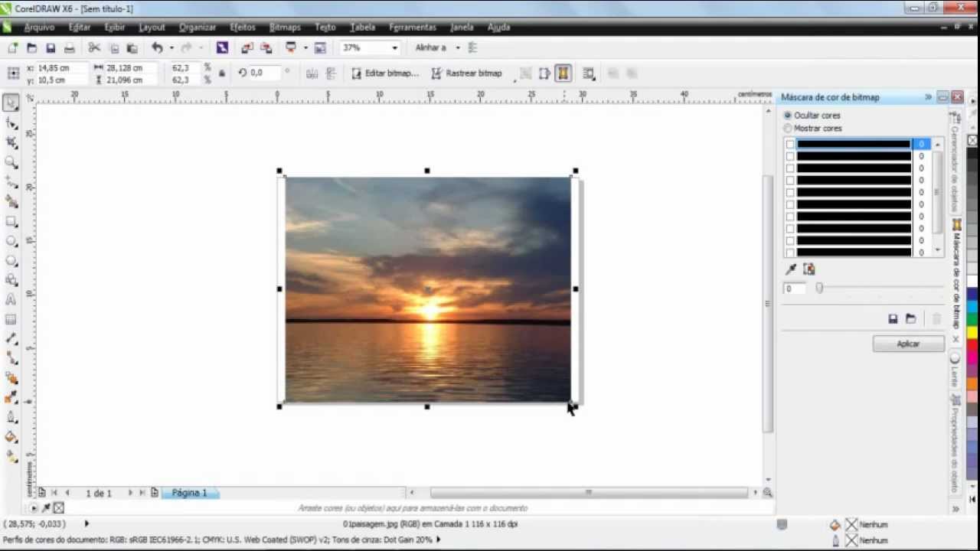980x551 pixels.
Task: Select the Ellipse tool
Action: pos(11,241)
